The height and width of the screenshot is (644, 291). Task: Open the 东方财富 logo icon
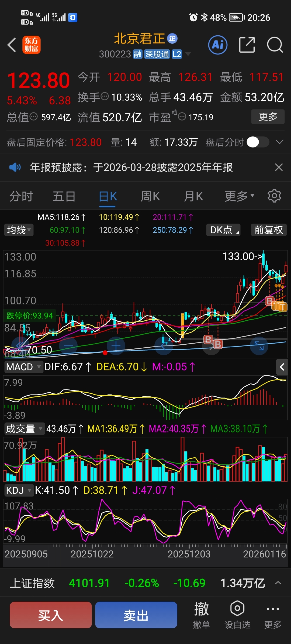tap(31, 45)
